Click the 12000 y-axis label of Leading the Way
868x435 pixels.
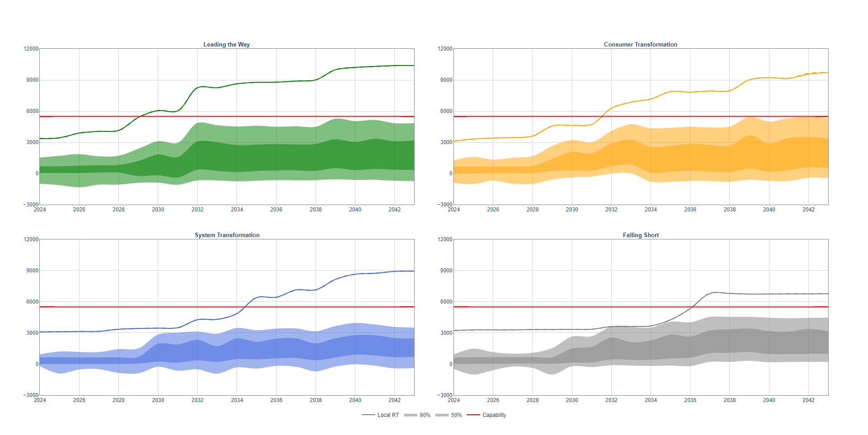tap(31, 49)
